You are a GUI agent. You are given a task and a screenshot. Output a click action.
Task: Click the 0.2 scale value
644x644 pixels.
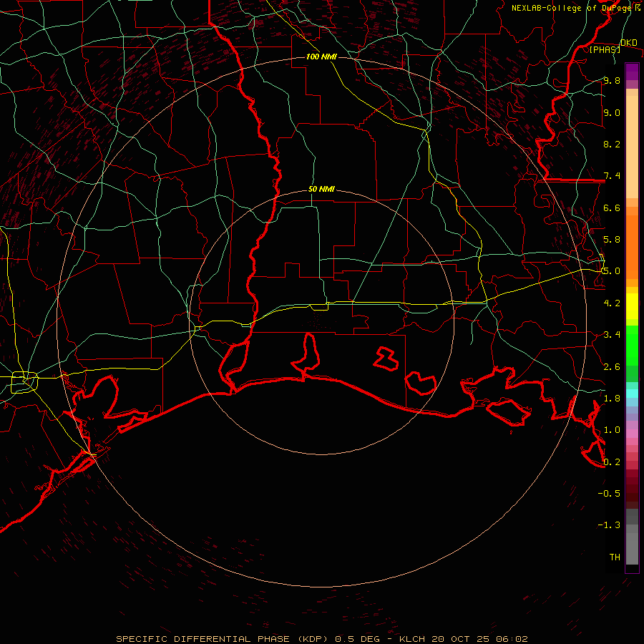pos(612,462)
